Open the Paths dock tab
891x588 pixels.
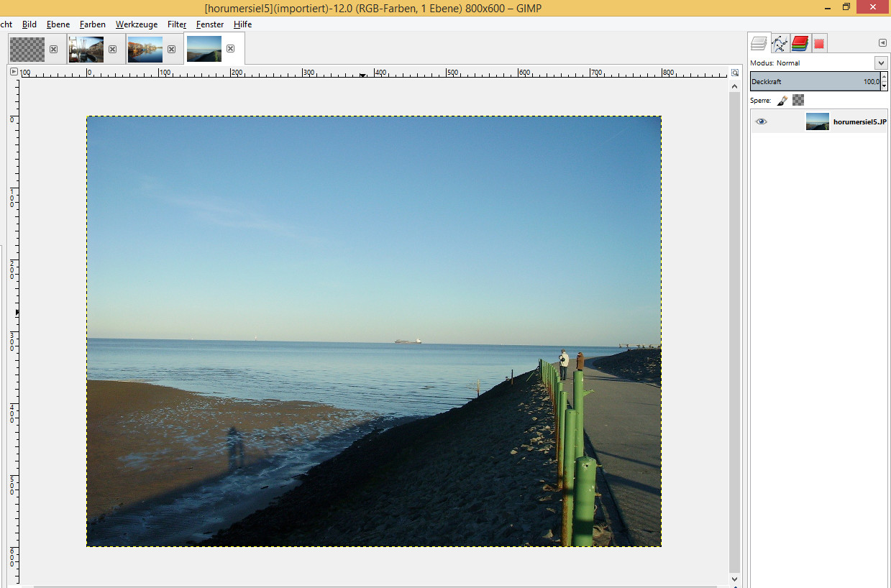pos(780,43)
